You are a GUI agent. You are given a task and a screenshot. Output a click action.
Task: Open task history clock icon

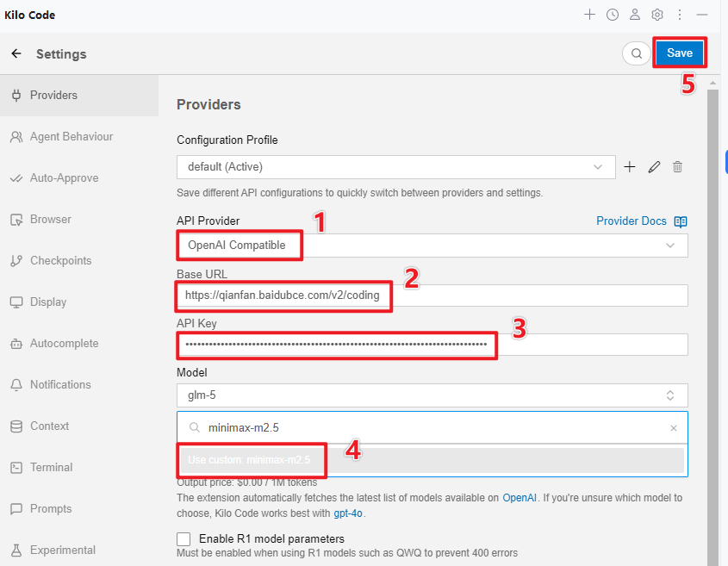tap(612, 15)
